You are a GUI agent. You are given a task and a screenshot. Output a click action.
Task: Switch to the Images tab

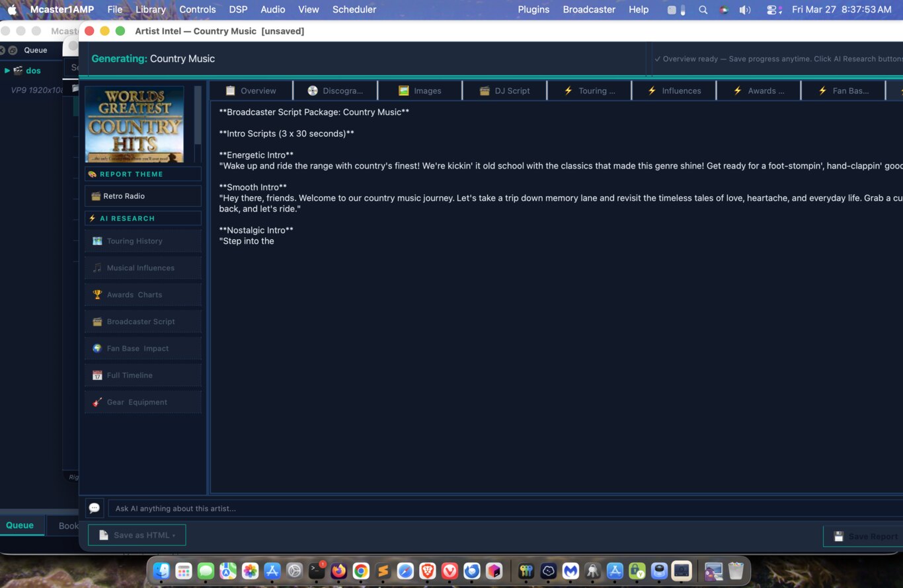[420, 91]
